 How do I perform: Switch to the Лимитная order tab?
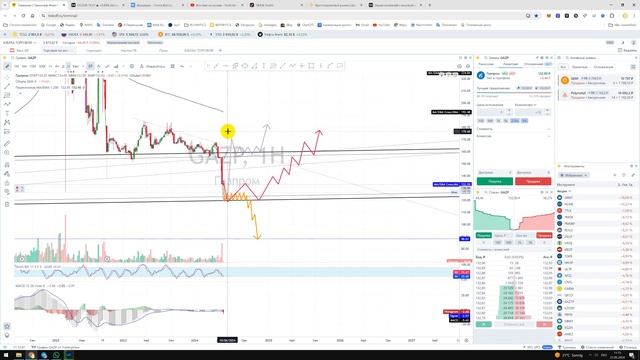tap(510, 64)
